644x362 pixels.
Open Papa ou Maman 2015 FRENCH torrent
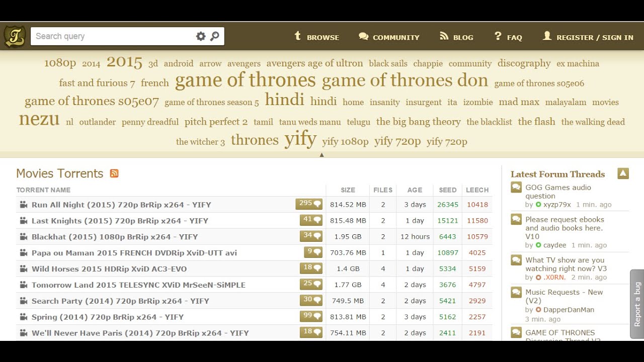point(134,253)
